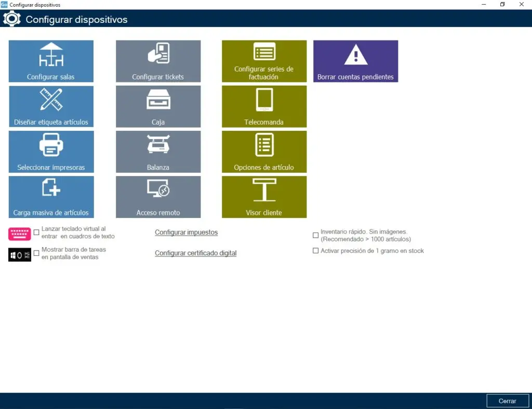Open Configurar series de factuación tile
Screen dimensions: 532x409
(x=264, y=61)
